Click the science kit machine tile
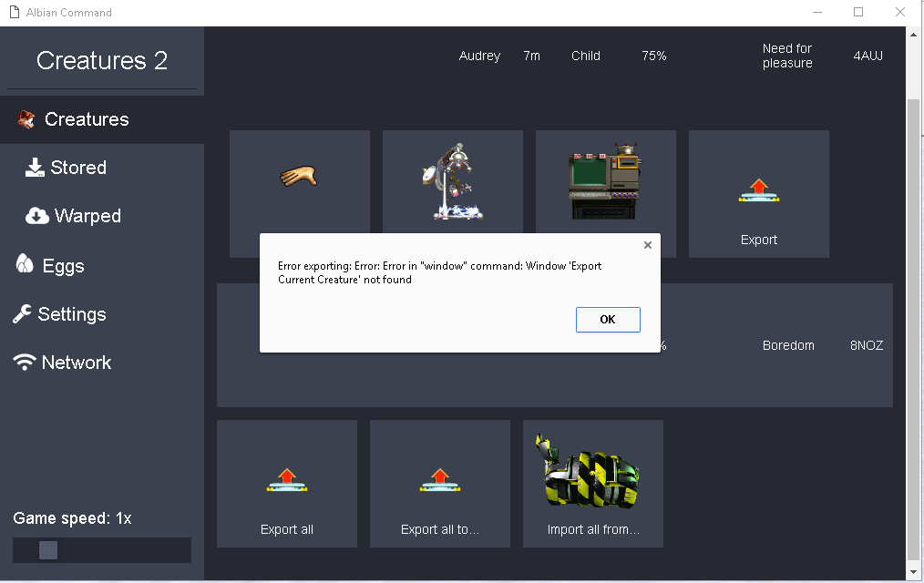Screen dimensions: 924x583 [453, 181]
